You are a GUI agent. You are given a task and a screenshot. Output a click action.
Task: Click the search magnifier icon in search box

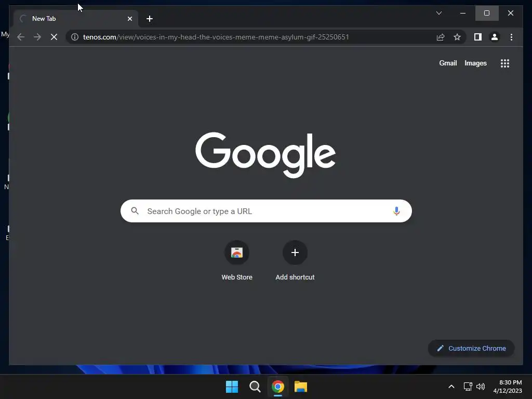coord(135,211)
